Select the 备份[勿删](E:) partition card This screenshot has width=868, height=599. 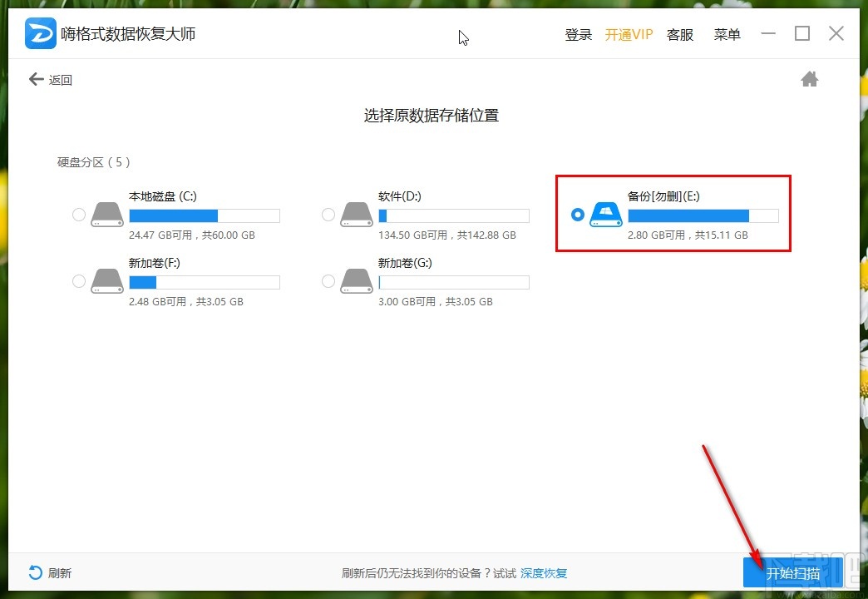click(673, 214)
